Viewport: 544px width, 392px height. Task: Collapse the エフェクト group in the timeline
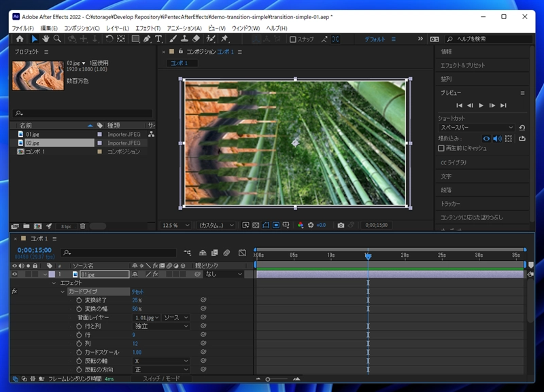54,283
